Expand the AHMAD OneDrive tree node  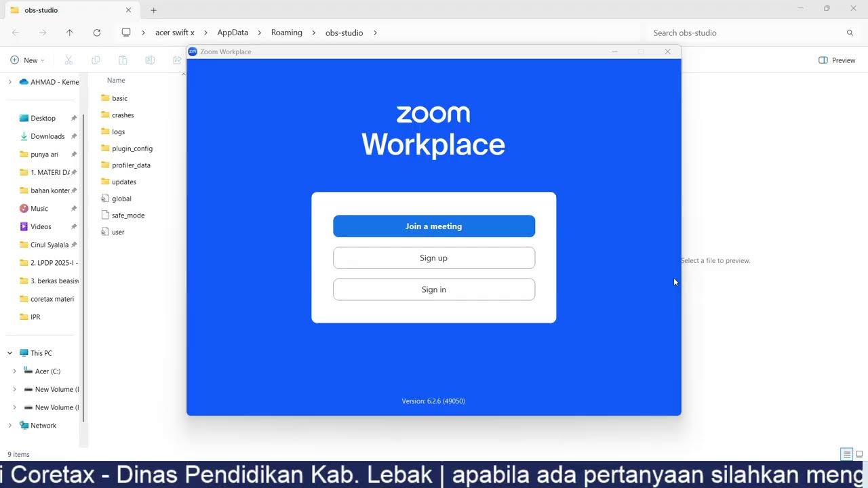pyautogui.click(x=9, y=82)
